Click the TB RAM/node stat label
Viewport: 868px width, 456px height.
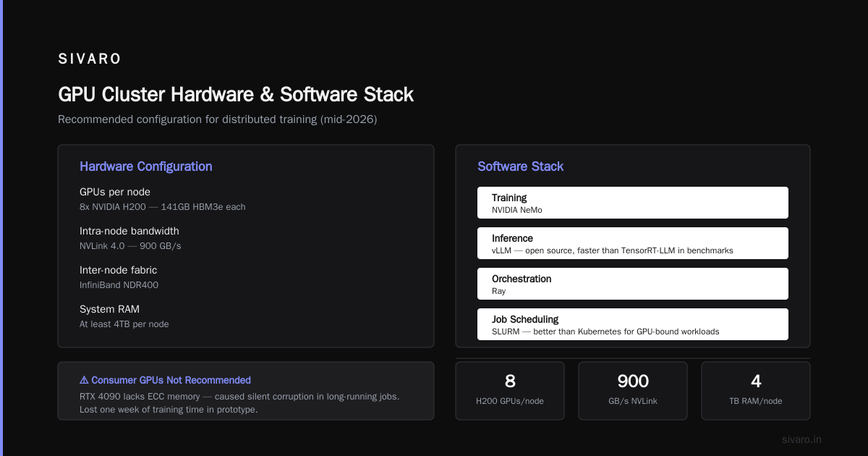(x=756, y=401)
